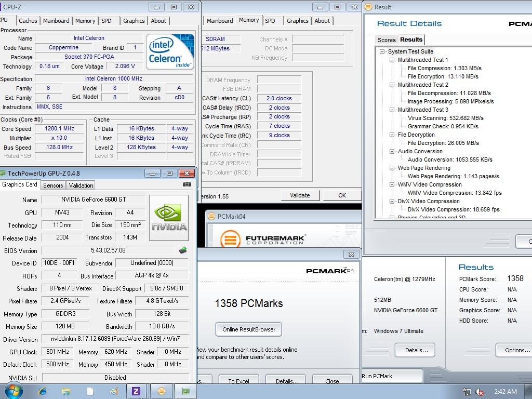Image resolution: width=532 pixels, height=399 pixels.
Task: Click the muted volume tray icon
Action: coord(480,392)
